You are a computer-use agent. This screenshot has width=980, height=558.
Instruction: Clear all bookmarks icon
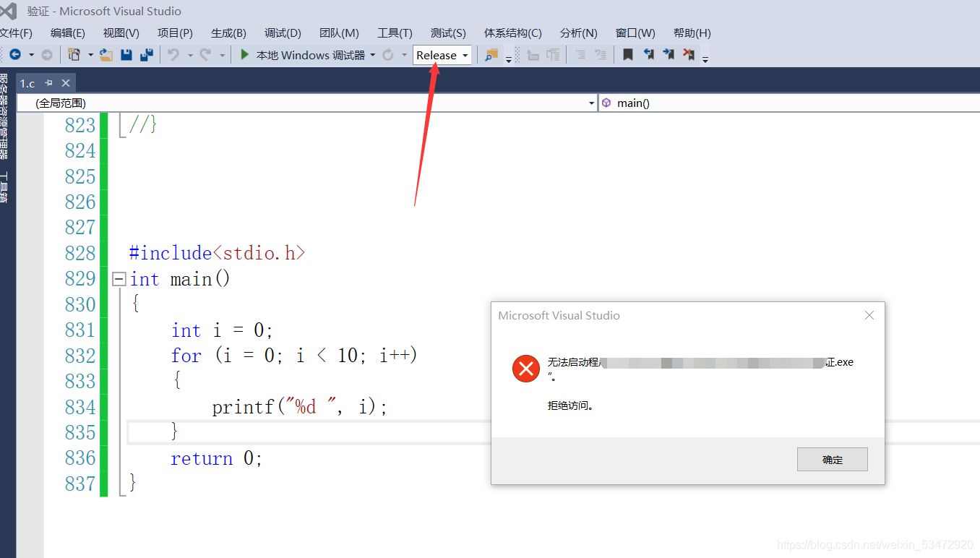click(x=689, y=55)
